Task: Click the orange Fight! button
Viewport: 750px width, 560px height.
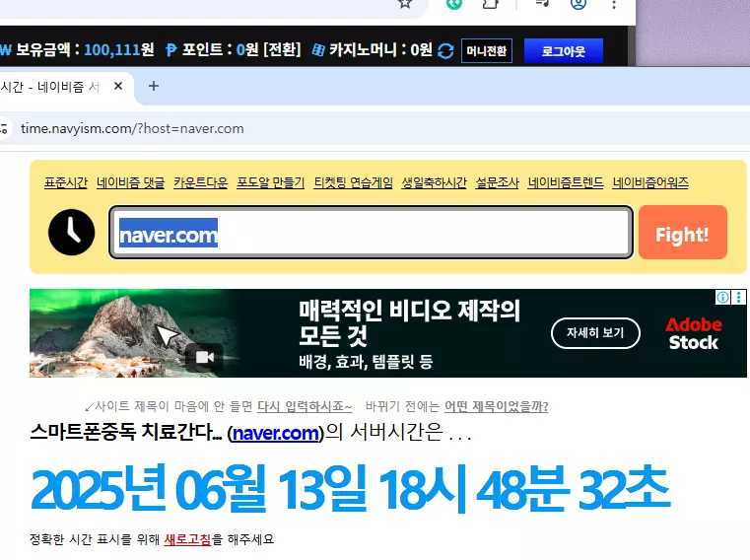Action: pos(683,233)
